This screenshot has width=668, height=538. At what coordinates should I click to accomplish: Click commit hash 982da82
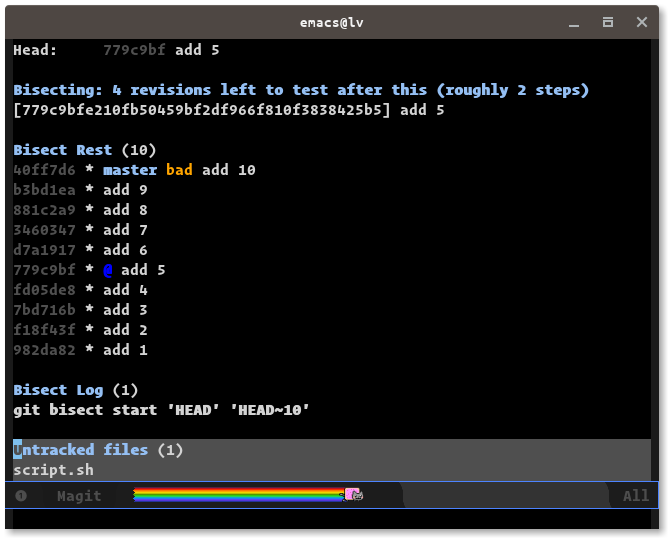pos(44,350)
